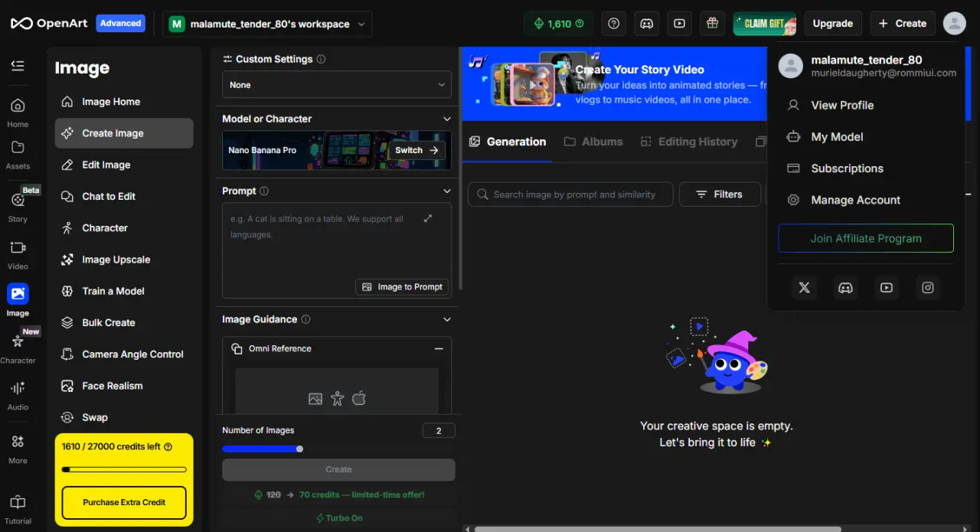Screen dimensions: 980x532
Task: Click info icon next to Custom Settings
Action: tap(321, 59)
